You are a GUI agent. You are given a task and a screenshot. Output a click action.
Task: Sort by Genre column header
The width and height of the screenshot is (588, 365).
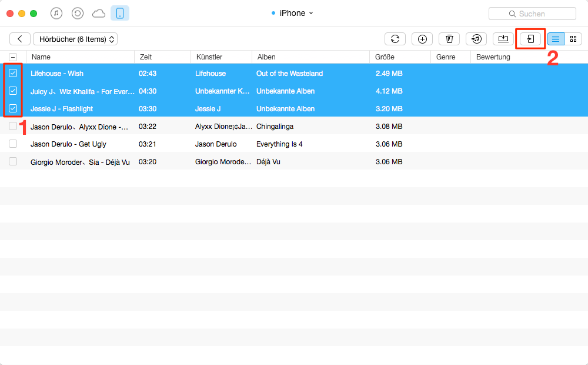pos(451,57)
